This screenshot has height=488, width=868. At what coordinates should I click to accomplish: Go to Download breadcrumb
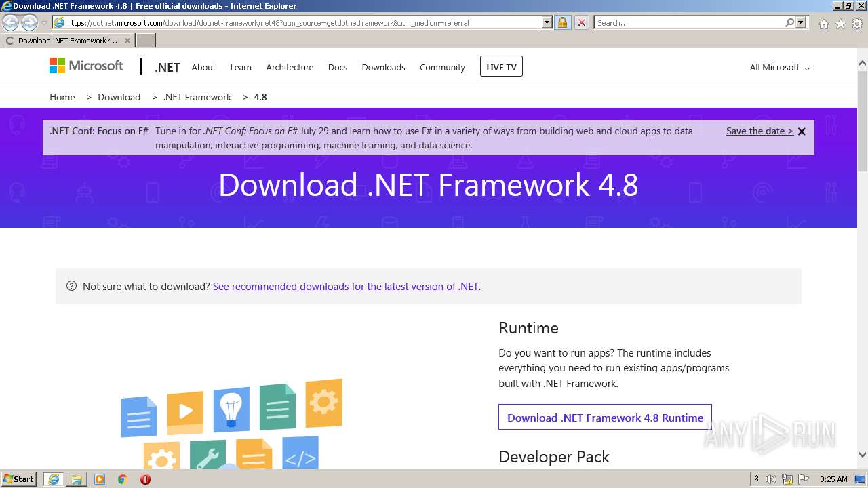pyautogui.click(x=119, y=97)
